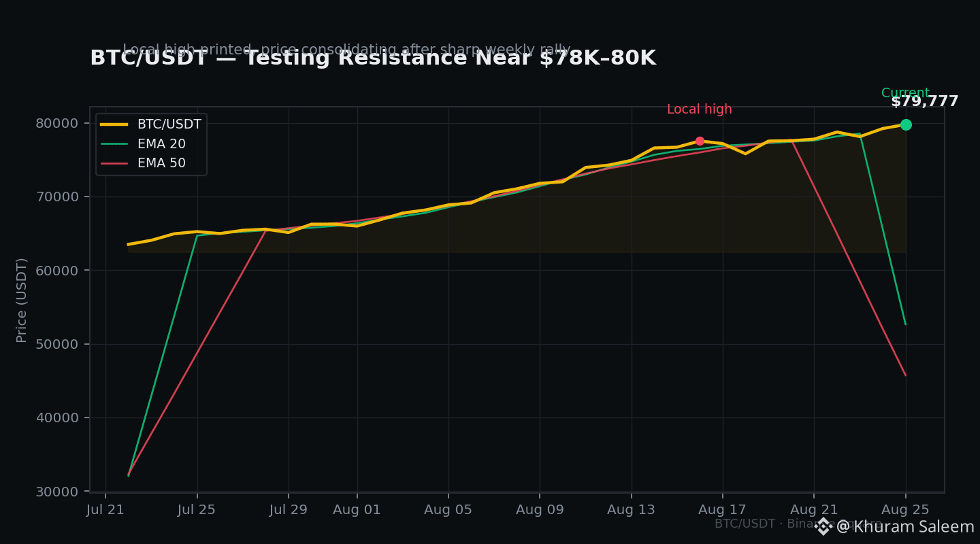Select the BTC/USDT legend entry
This screenshot has height=544, width=980.
pyautogui.click(x=151, y=124)
